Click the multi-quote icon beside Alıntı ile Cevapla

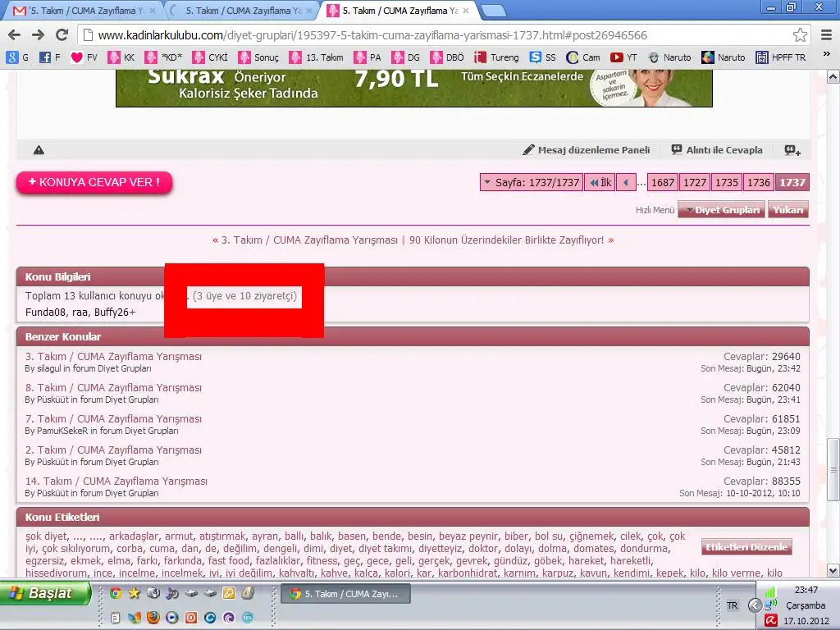click(x=792, y=150)
